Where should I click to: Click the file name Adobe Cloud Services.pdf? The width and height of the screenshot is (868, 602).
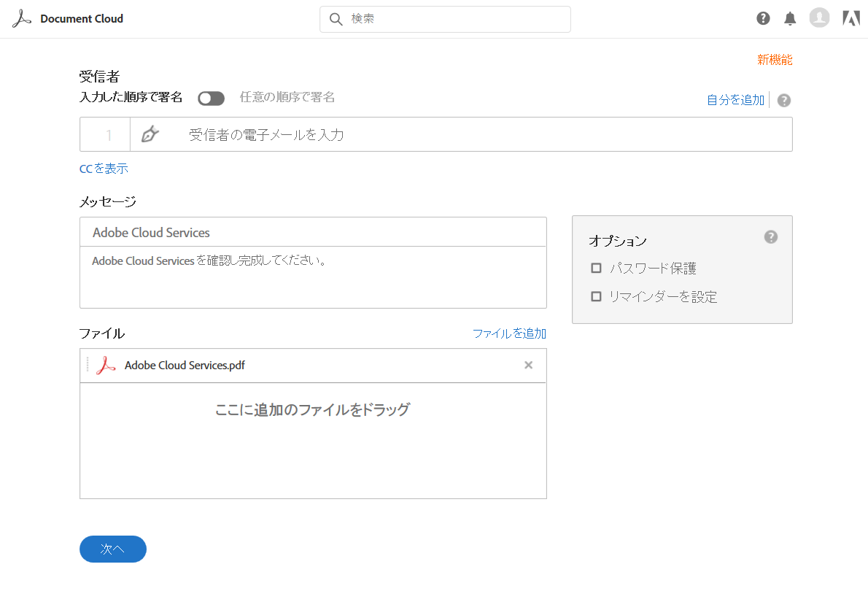click(185, 366)
